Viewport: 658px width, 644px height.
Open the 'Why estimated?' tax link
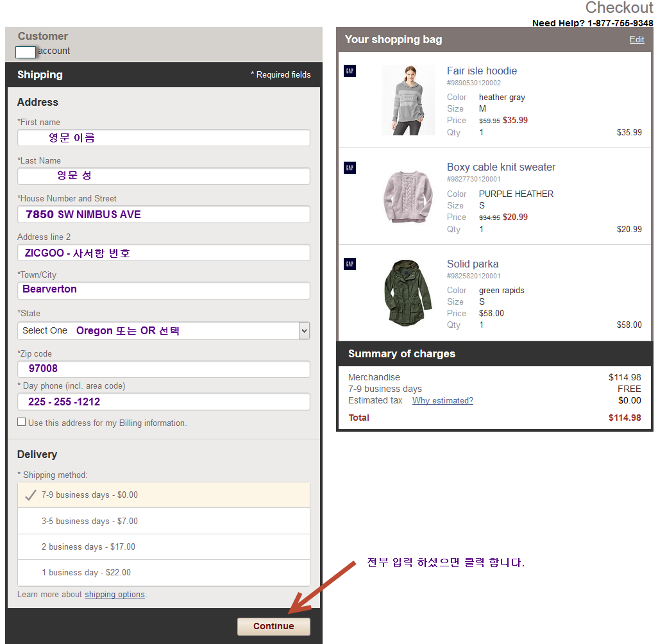click(443, 400)
